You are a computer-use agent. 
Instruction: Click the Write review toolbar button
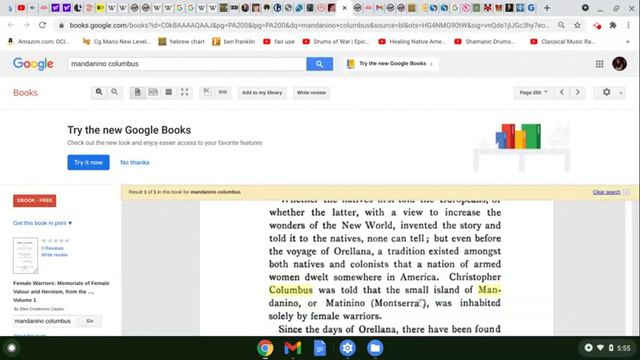311,93
